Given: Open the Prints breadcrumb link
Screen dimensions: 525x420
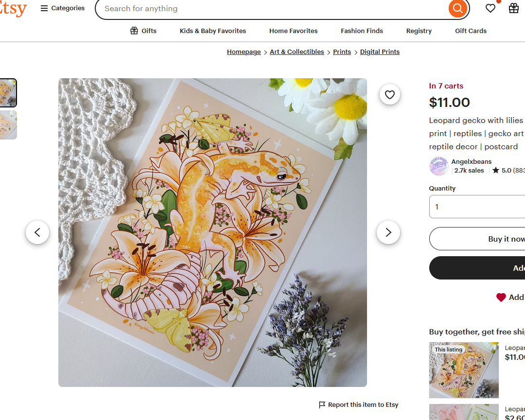Looking at the screenshot, I should pos(342,52).
